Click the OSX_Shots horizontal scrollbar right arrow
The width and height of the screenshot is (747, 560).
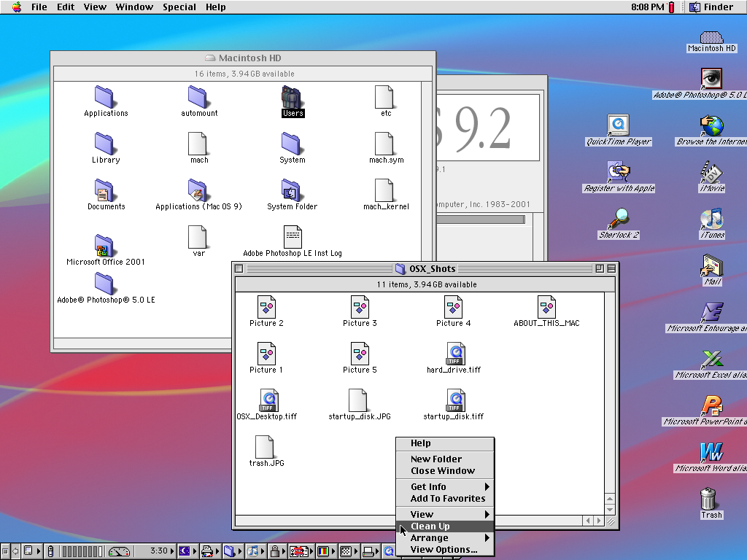click(600, 521)
